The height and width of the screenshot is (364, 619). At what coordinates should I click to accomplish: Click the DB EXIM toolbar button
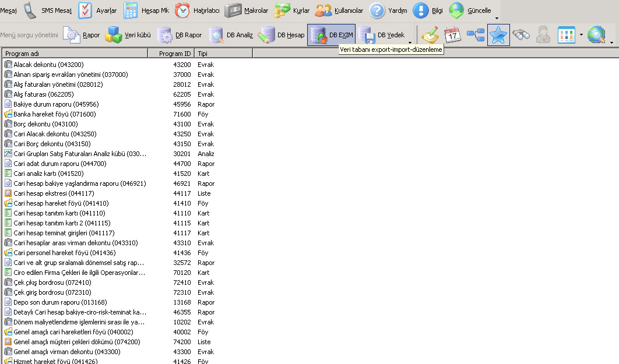pos(332,35)
